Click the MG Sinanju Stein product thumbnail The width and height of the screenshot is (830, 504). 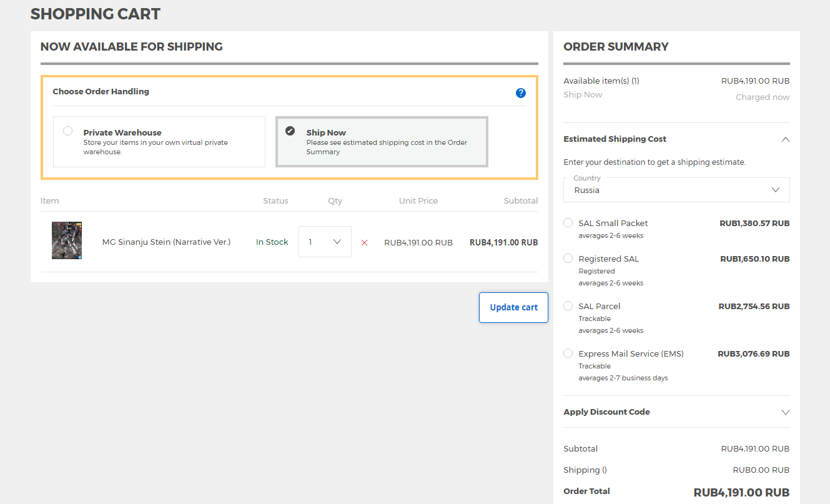point(67,240)
